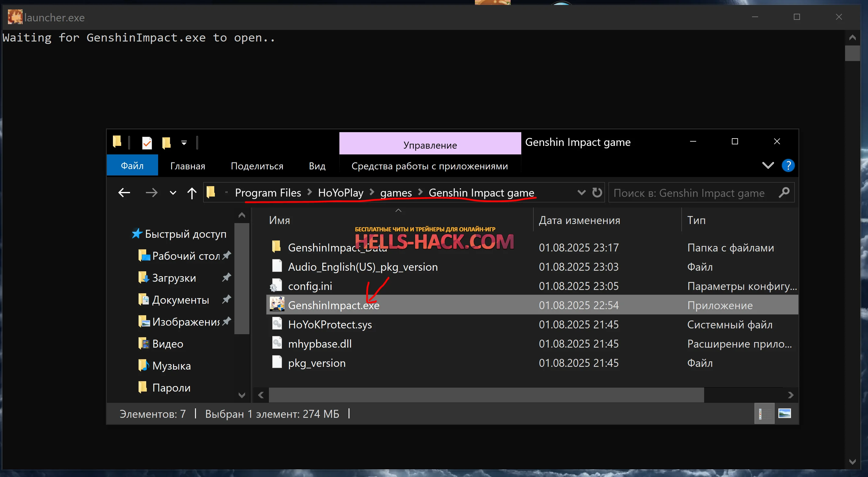Open the Customize Quick Access Toolbar dropdown
The image size is (868, 477).
pos(184,143)
